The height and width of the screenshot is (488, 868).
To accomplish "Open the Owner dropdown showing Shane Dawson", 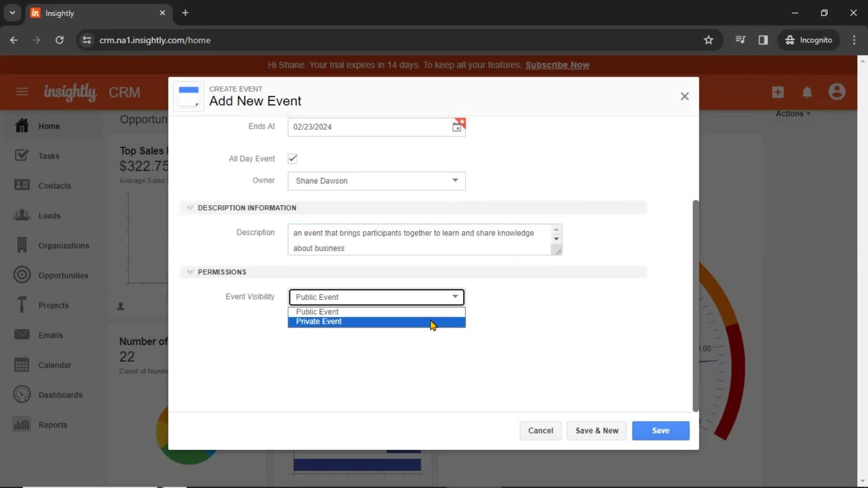I will click(377, 181).
